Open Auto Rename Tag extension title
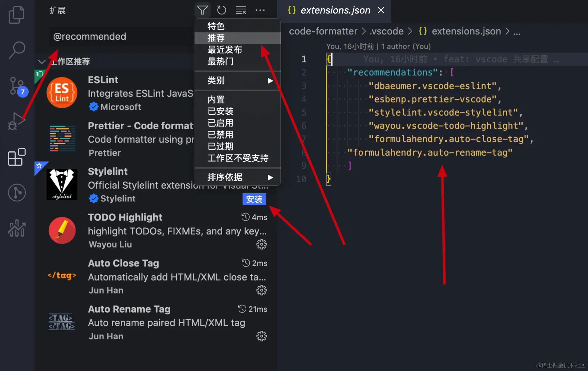588x371 pixels. point(129,309)
